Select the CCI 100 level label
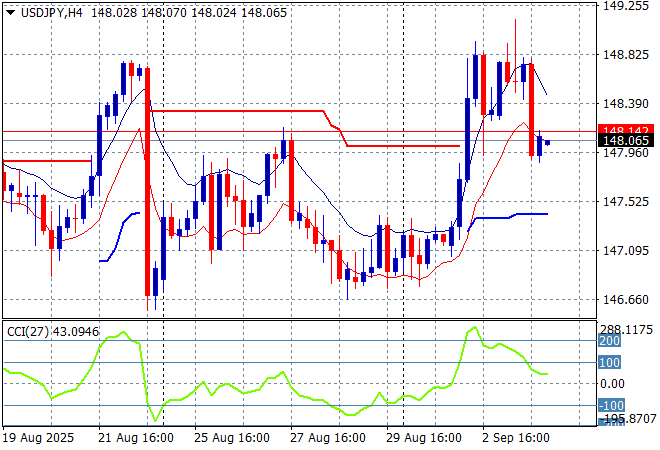Image resolution: width=660 pixels, height=450 pixels. (x=609, y=362)
